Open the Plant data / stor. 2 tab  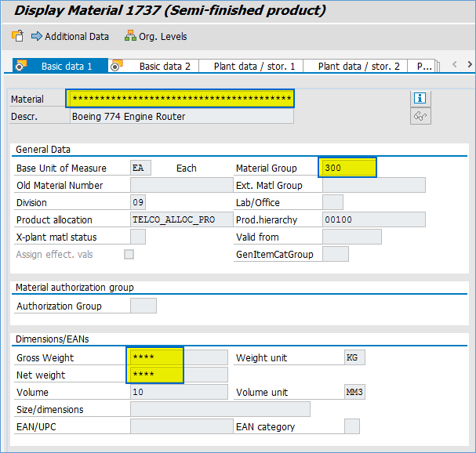[x=358, y=67]
